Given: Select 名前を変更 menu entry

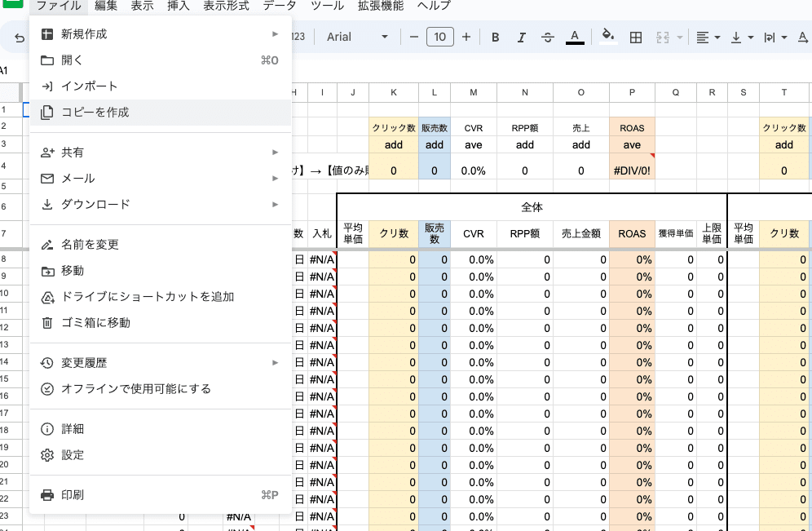Looking at the screenshot, I should coord(161,245).
